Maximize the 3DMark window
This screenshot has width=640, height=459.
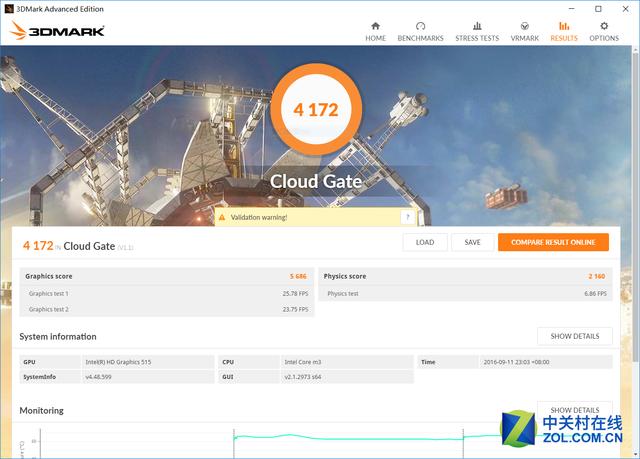tap(598, 8)
